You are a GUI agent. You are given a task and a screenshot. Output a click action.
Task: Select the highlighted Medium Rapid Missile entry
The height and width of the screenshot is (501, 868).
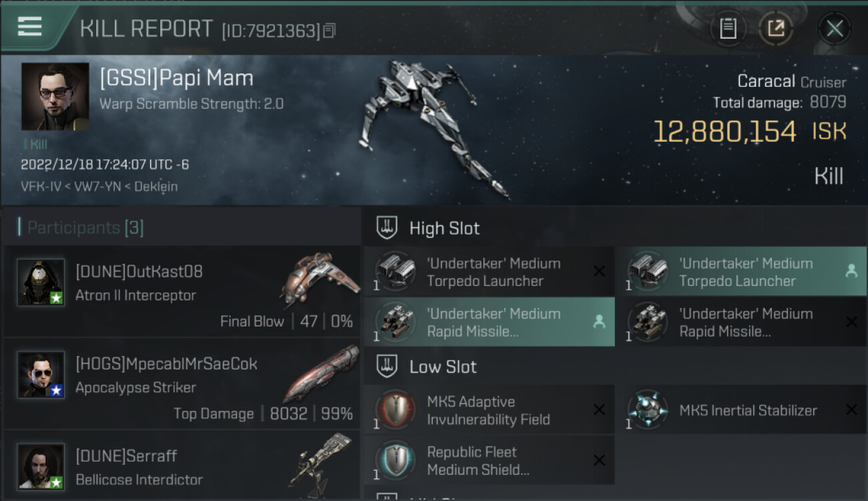tap(489, 322)
